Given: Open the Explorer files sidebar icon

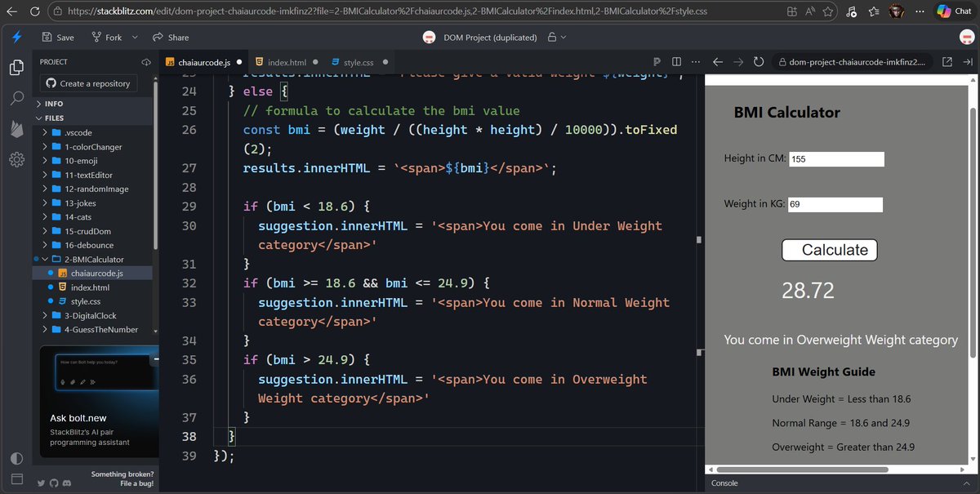Looking at the screenshot, I should coord(16,68).
